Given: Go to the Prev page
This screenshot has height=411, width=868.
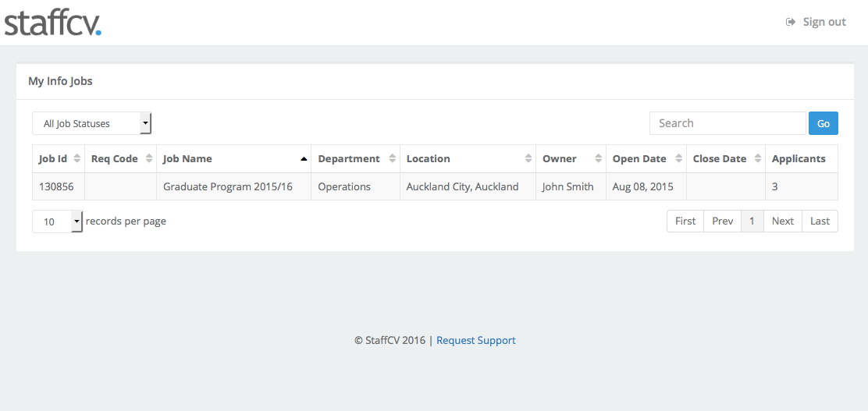Looking at the screenshot, I should click(722, 221).
